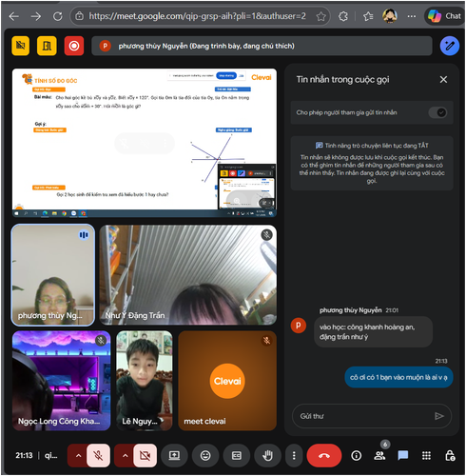466x476 pixels.
Task: Toggle the chat panel icon
Action: [403, 456]
